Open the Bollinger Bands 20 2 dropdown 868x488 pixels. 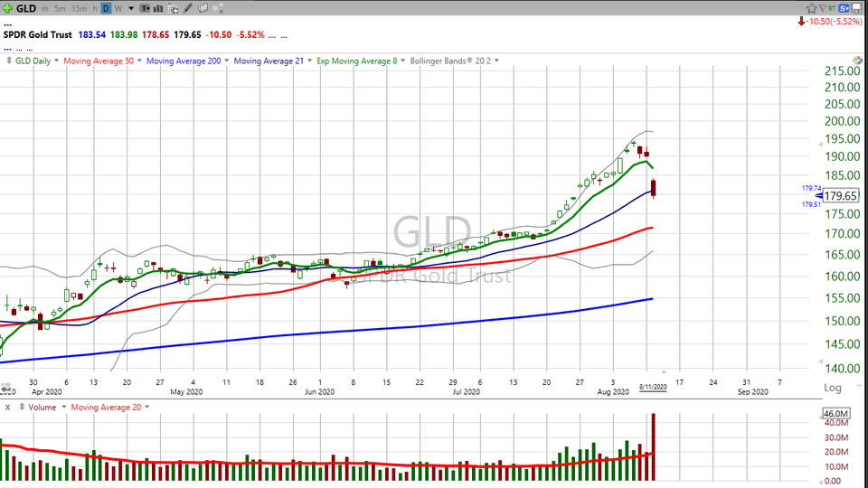tap(454, 61)
